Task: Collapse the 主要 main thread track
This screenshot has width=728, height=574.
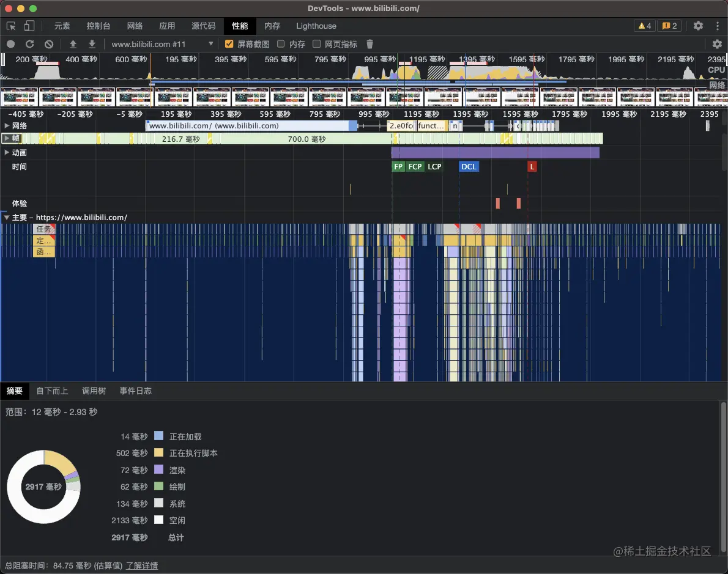Action: click(x=7, y=217)
